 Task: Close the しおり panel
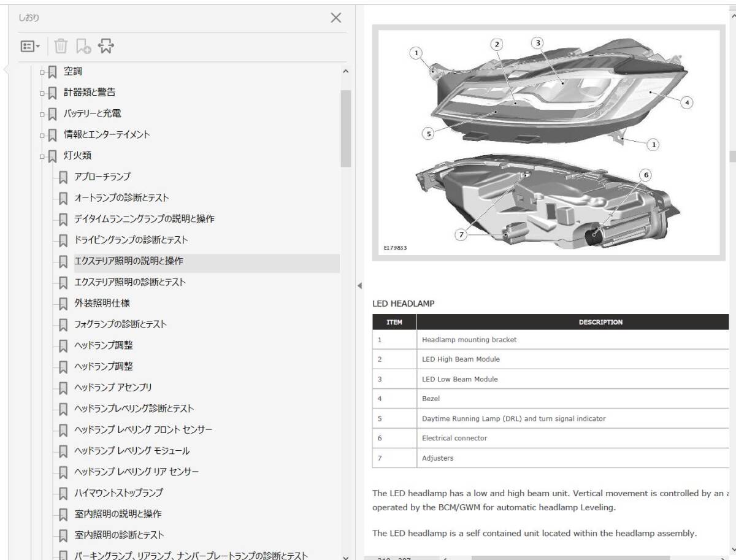coord(336,18)
